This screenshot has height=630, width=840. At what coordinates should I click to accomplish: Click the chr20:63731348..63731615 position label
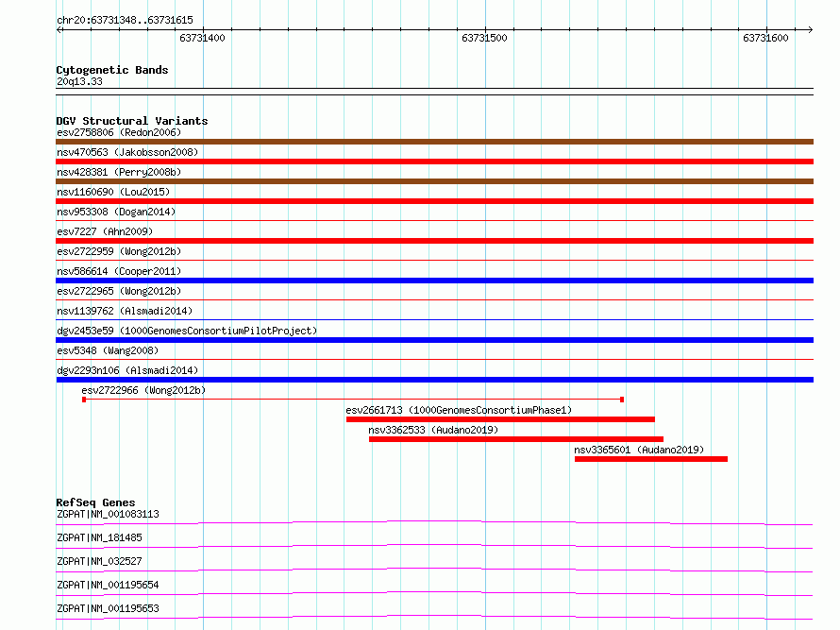click(125, 21)
